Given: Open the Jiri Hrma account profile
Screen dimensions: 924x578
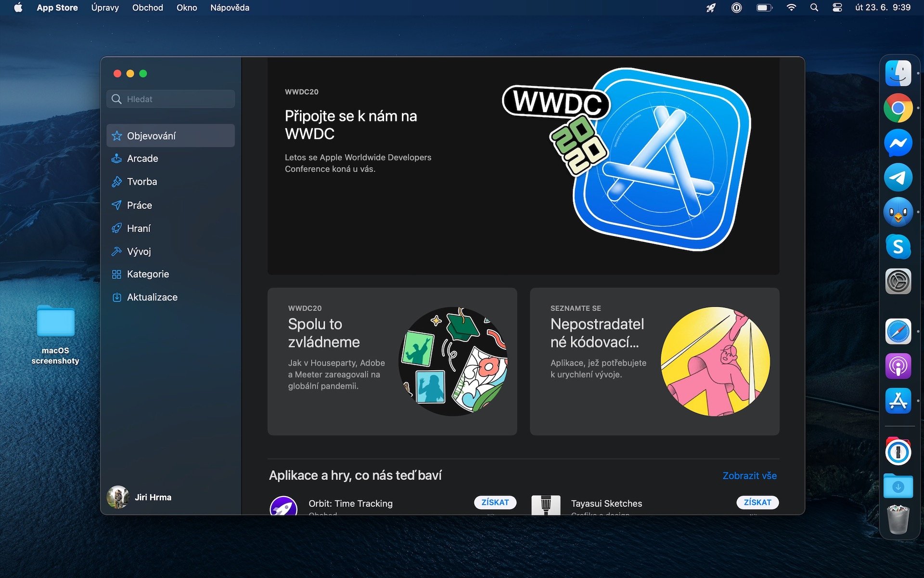Looking at the screenshot, I should [x=140, y=497].
